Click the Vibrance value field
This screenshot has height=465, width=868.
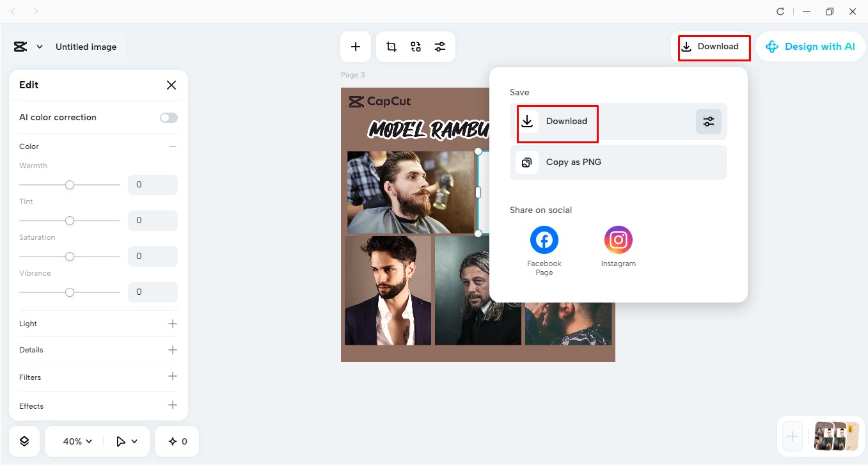pos(153,292)
